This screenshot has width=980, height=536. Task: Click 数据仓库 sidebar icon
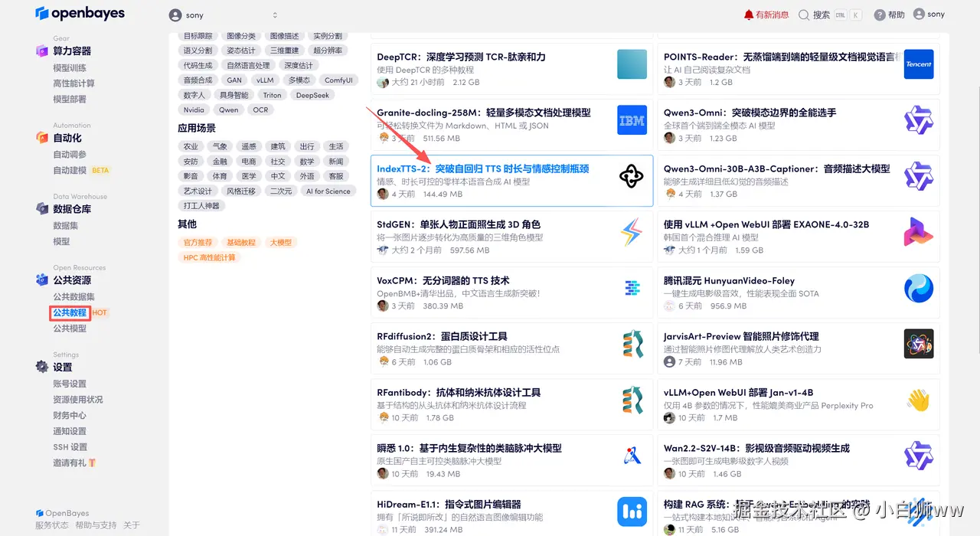click(x=42, y=209)
